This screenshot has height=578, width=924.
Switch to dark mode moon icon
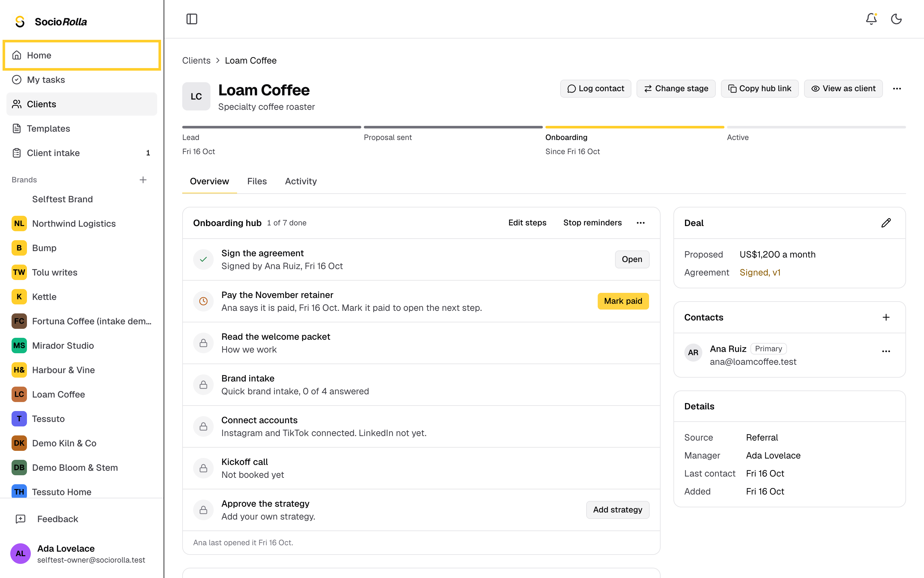click(896, 19)
